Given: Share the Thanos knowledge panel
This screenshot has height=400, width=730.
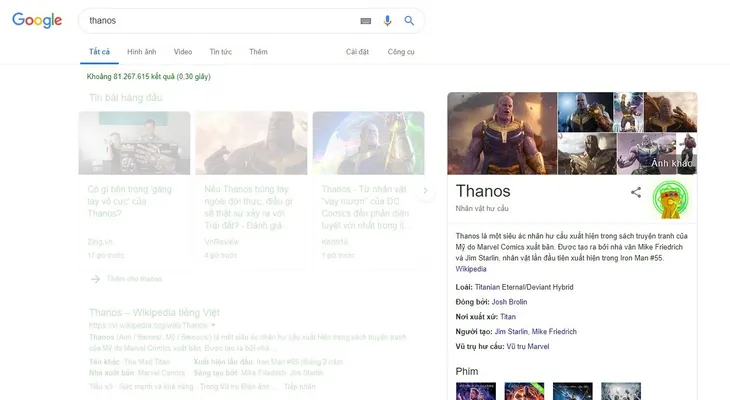Looking at the screenshot, I should [636, 192].
